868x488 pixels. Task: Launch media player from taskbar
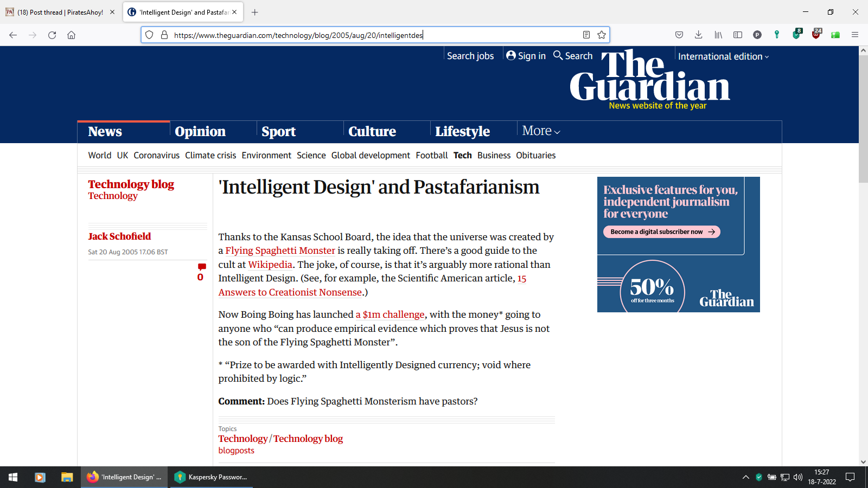pyautogui.click(x=40, y=477)
